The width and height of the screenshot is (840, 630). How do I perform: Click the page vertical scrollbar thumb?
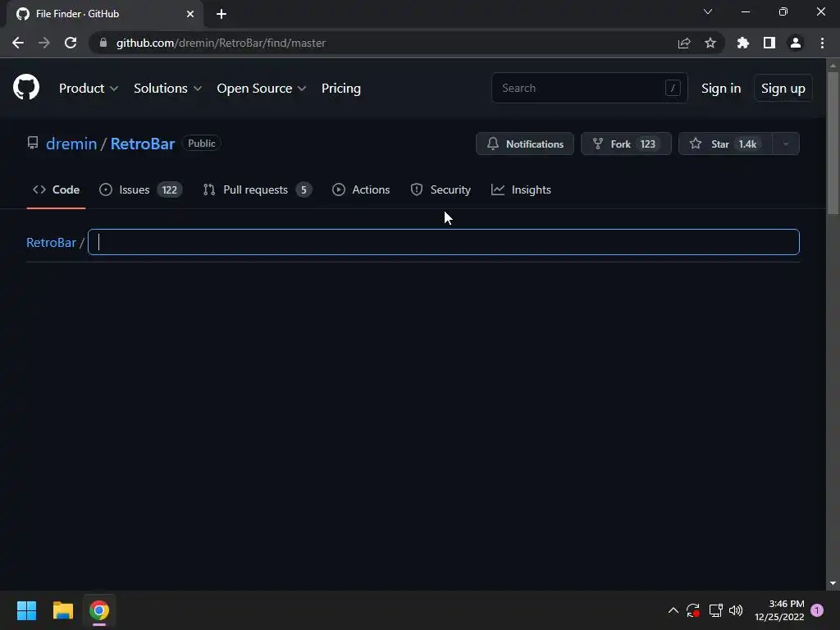coord(832,143)
